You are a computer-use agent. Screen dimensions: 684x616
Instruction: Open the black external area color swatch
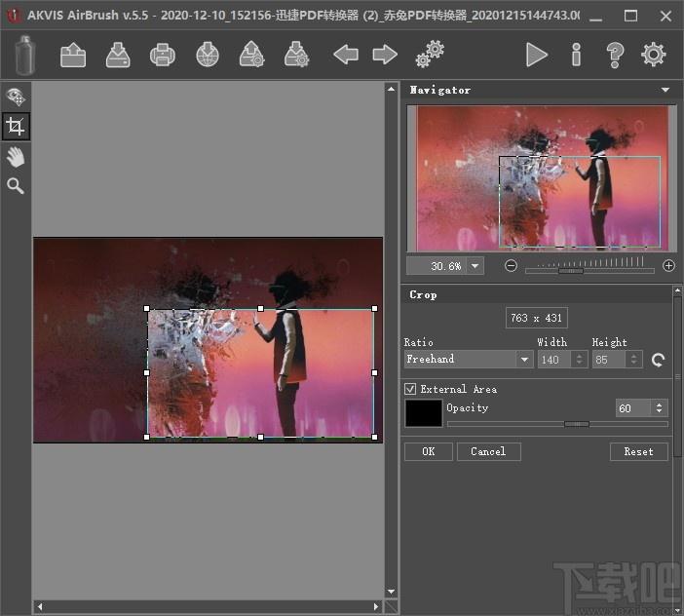[x=424, y=413]
